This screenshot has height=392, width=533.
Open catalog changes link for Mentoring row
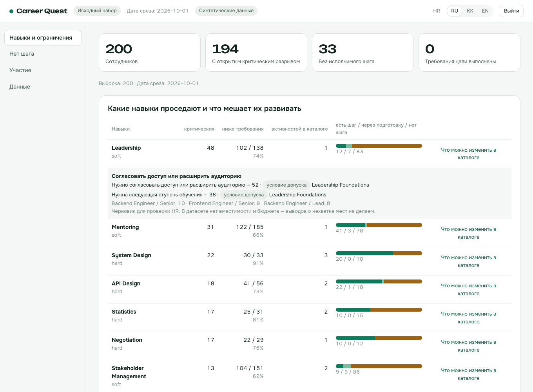468,233
